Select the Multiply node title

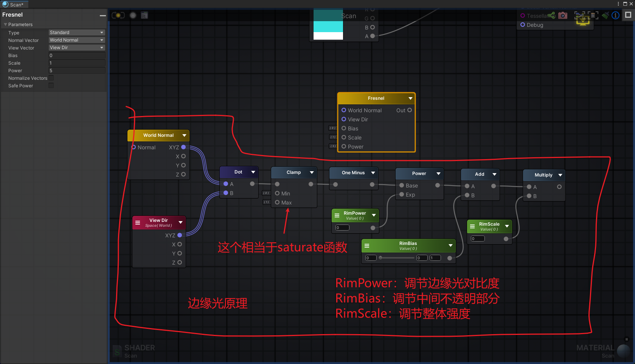543,175
